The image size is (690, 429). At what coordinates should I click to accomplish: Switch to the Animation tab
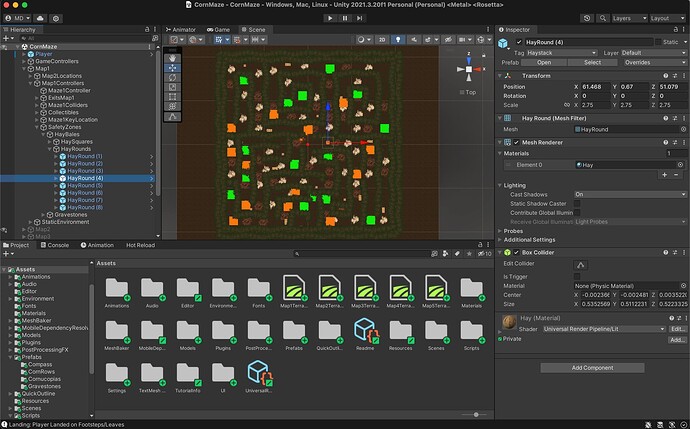pos(97,245)
